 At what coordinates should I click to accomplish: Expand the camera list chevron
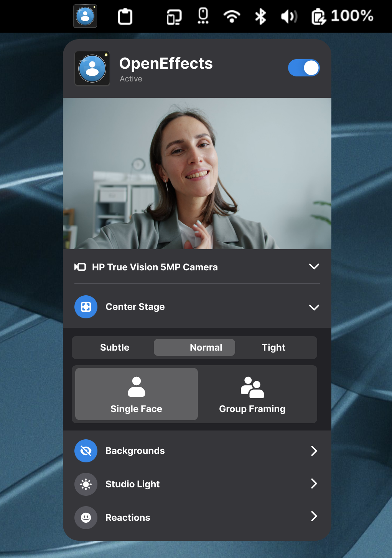(314, 267)
